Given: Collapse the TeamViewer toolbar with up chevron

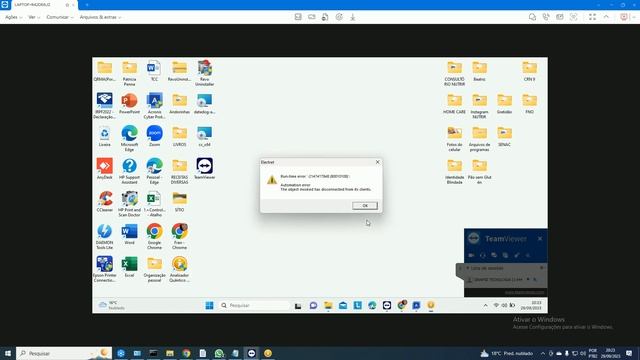Looking at the screenshot, I should pyautogui.click(x=607, y=17).
